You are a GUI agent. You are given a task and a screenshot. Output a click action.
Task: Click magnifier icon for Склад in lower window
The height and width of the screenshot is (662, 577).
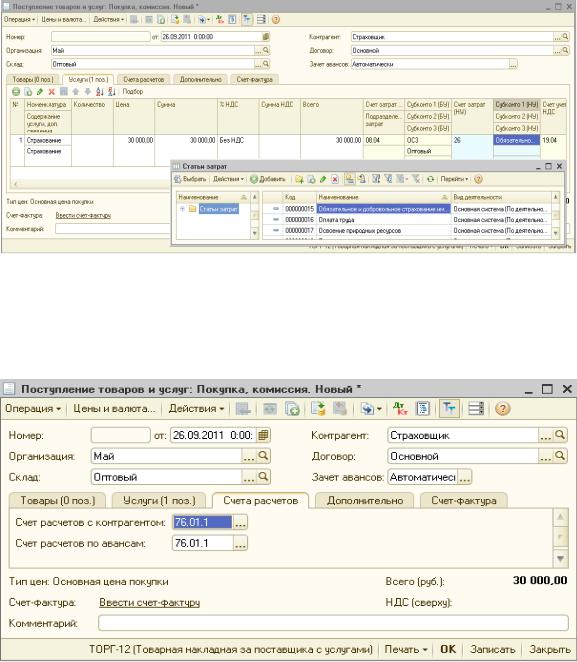pyautogui.click(x=263, y=477)
